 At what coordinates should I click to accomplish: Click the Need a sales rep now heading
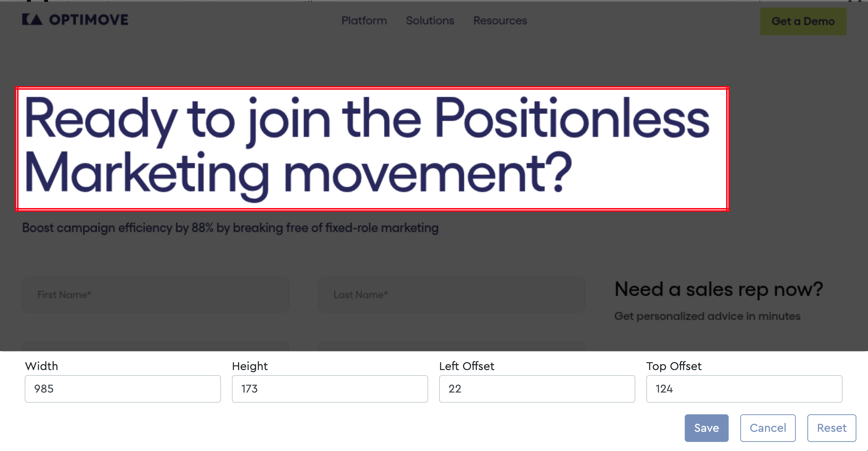click(x=718, y=289)
